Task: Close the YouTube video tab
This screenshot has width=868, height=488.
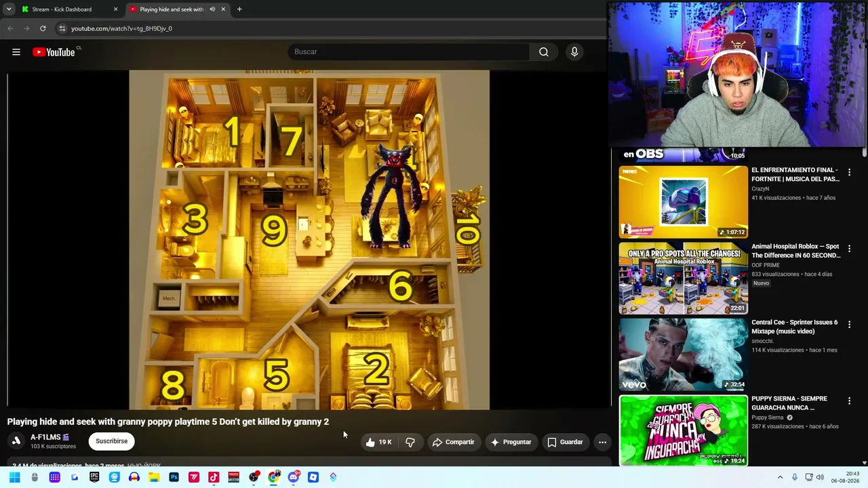Action: 223,9
